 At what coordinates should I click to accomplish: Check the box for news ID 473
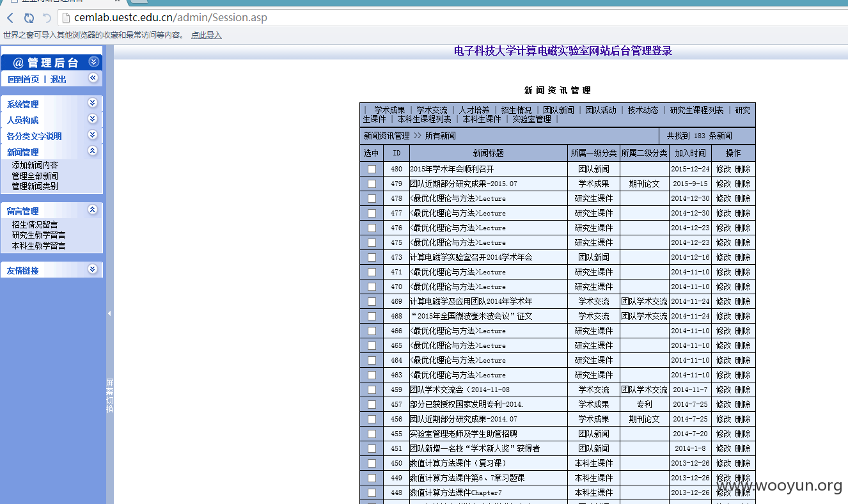click(x=372, y=257)
